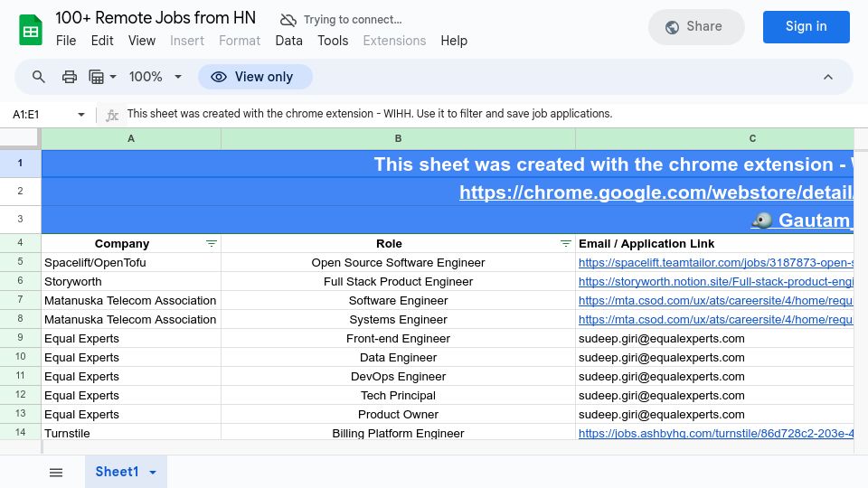Select row 1 header
This screenshot has height=488, width=868.
21,164
